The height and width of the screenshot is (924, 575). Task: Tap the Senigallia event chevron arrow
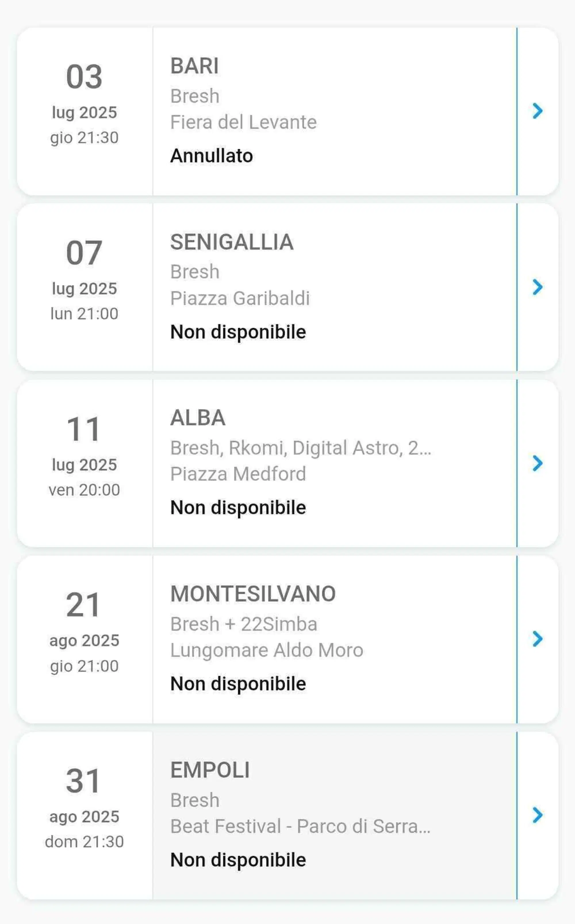tap(537, 287)
